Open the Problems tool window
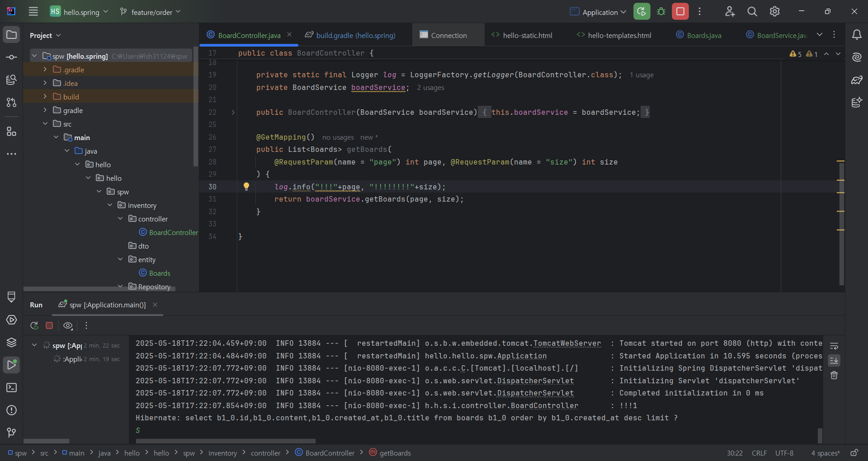This screenshot has width=868, height=461. 11,410
